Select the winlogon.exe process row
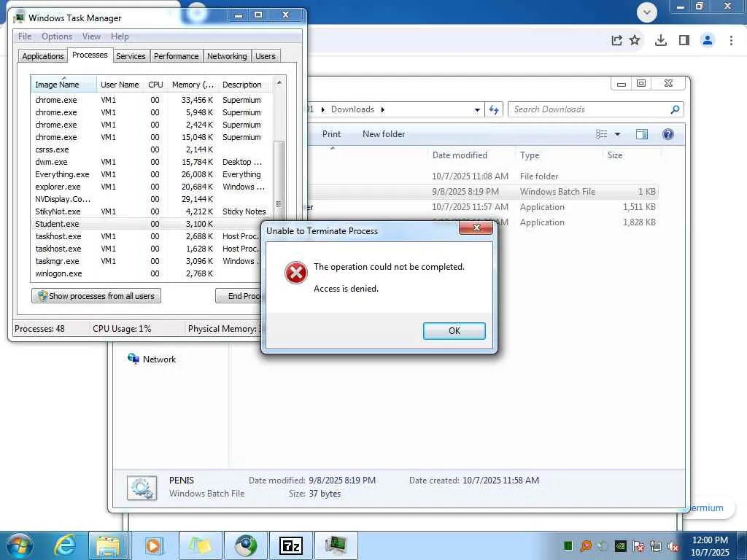Image resolution: width=747 pixels, height=560 pixels. (x=145, y=273)
